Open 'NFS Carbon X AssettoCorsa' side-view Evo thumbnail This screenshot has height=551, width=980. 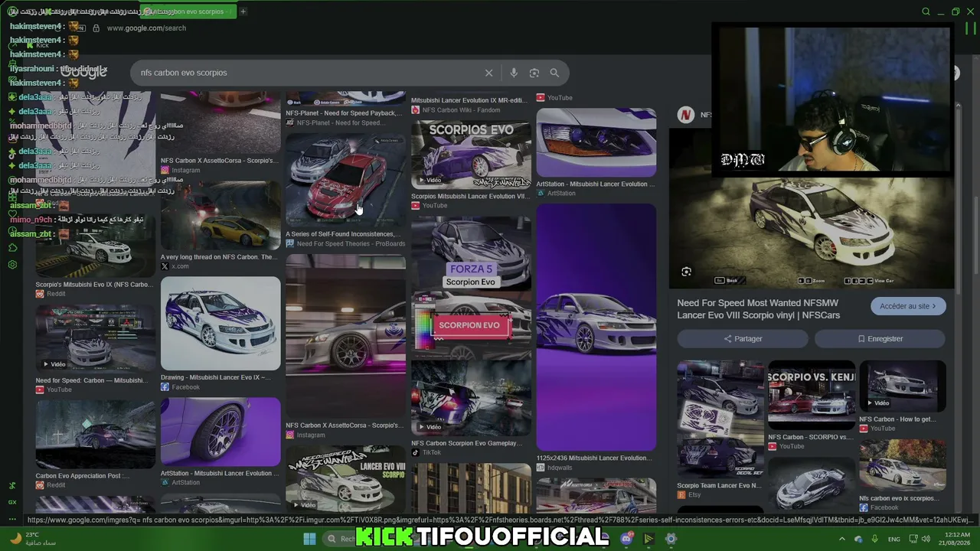coord(345,337)
